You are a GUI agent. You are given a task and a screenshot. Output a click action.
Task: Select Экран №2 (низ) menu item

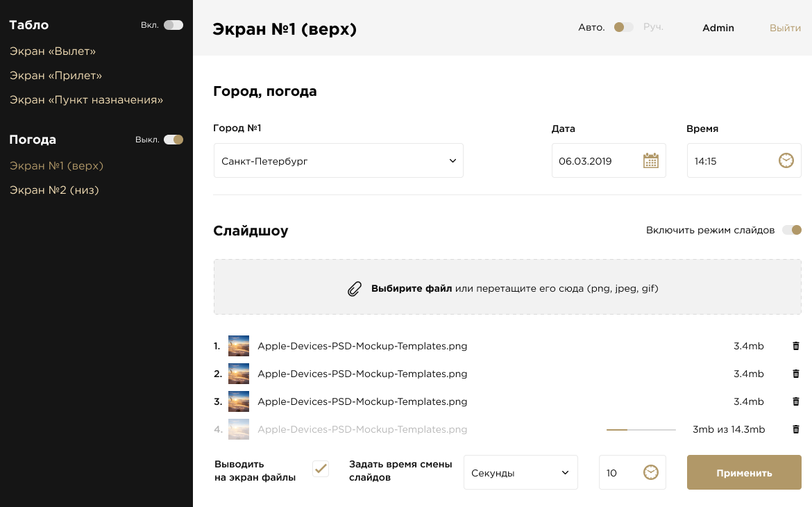(54, 190)
